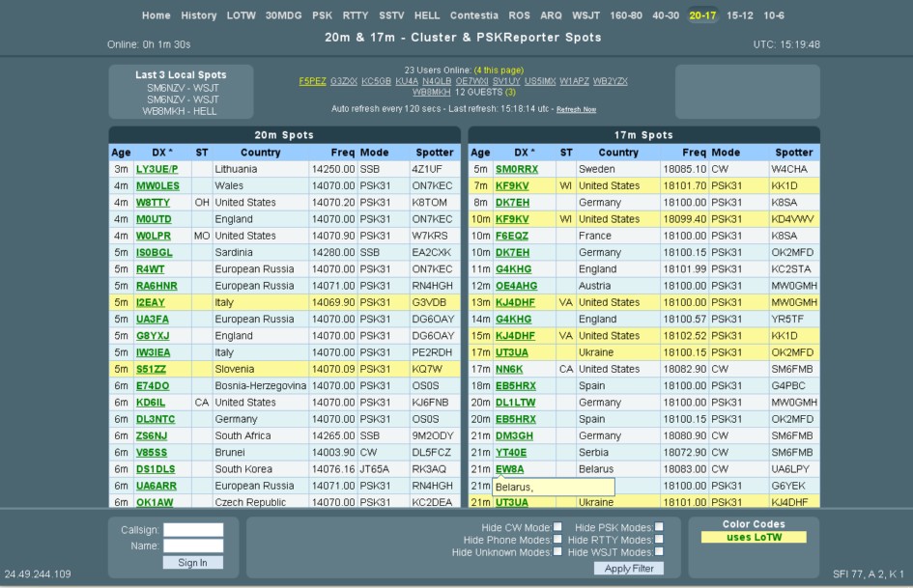Image resolution: width=913 pixels, height=588 pixels.
Task: Select the WSJT navigation link
Action: [585, 15]
